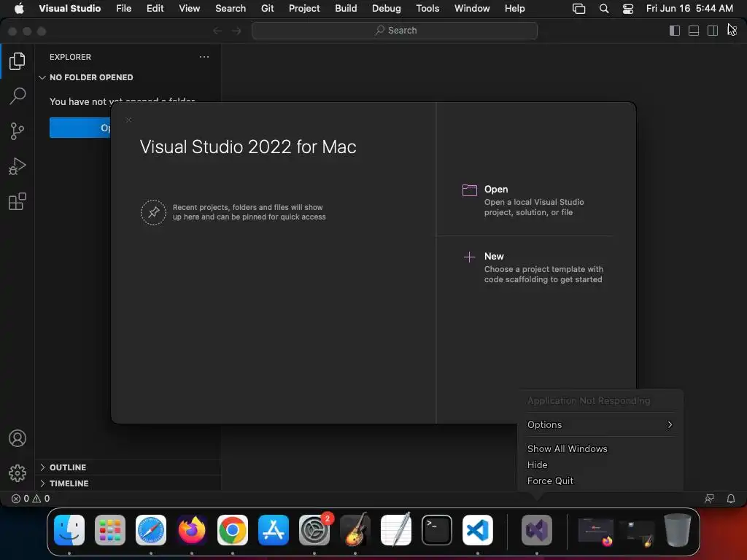Screen dimensions: 747x560
Task: Open the Extensions view
Action: (x=18, y=201)
